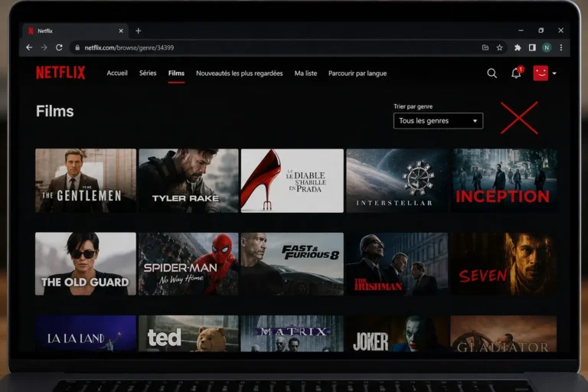The height and width of the screenshot is (392, 588).
Task: Open Le Diable s'habille en Prada
Action: click(x=292, y=181)
